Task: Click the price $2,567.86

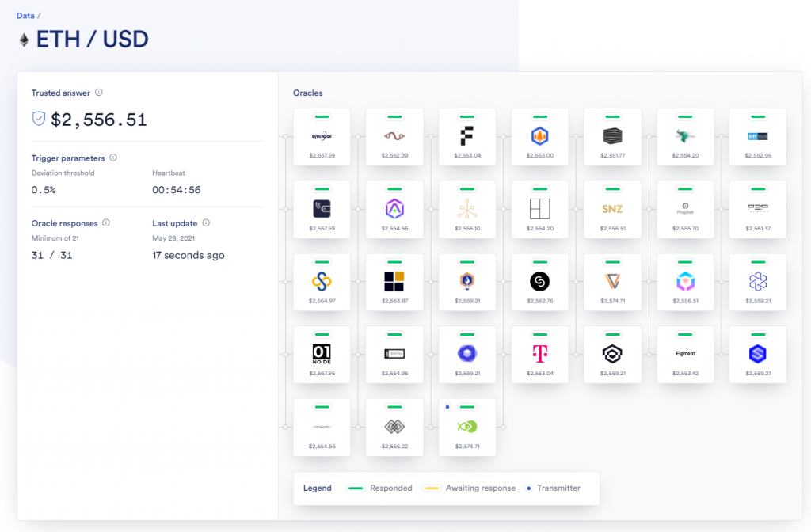Action: click(322, 373)
